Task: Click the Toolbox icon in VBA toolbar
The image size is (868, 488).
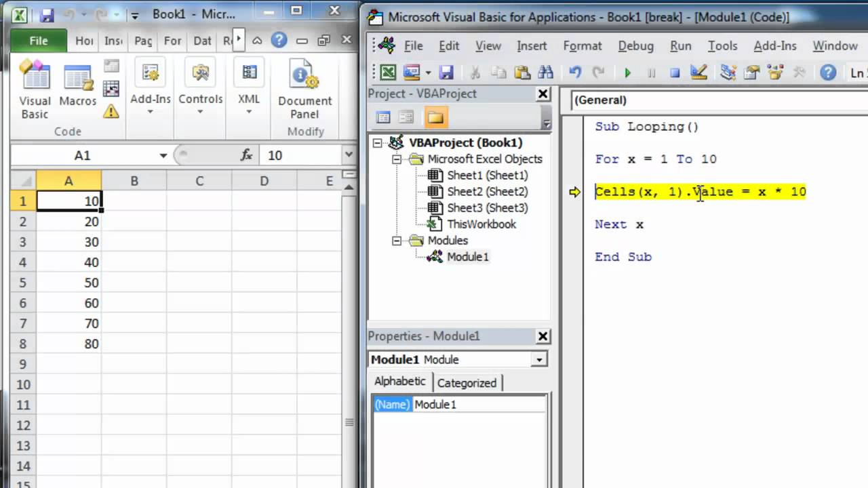Action: 798,72
